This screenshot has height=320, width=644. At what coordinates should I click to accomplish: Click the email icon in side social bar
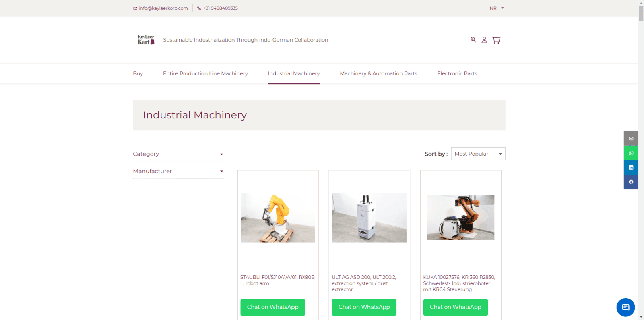tap(631, 139)
